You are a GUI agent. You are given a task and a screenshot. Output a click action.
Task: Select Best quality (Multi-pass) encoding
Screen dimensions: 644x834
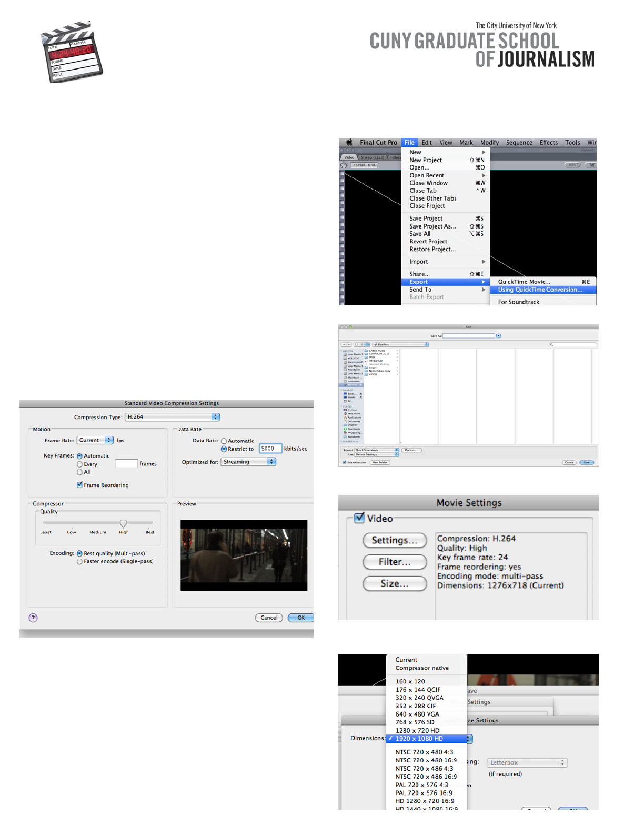click(x=79, y=553)
